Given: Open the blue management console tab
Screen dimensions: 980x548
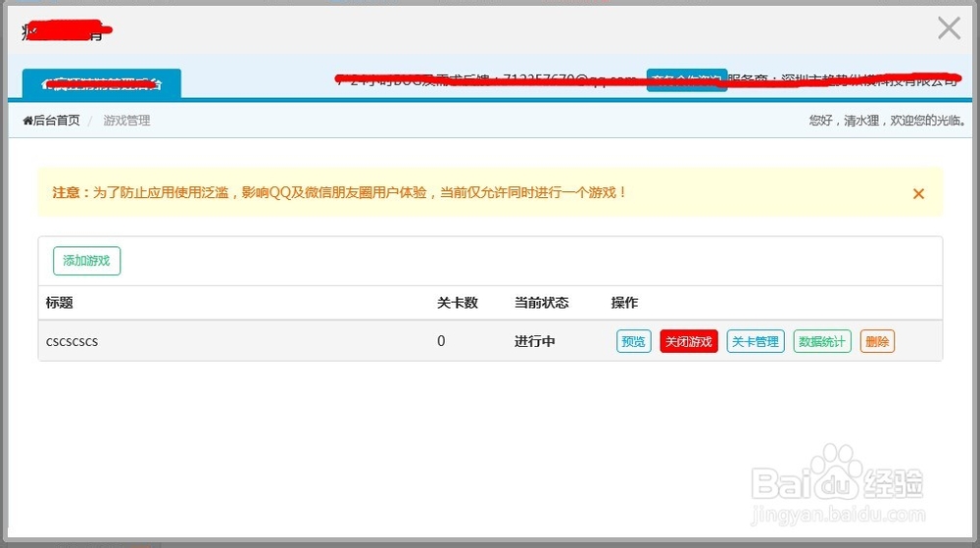Looking at the screenshot, I should pos(102,83).
